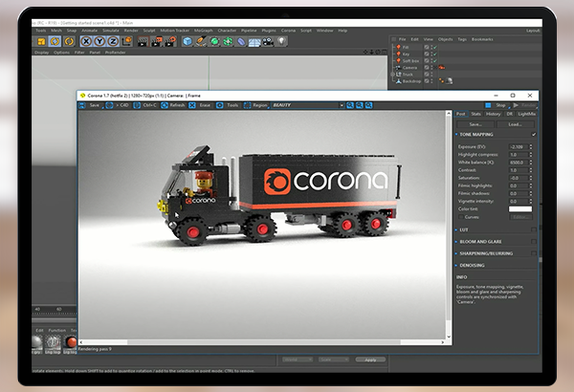Click the Color tint white swatch
This screenshot has width=574, height=392.
(x=520, y=209)
